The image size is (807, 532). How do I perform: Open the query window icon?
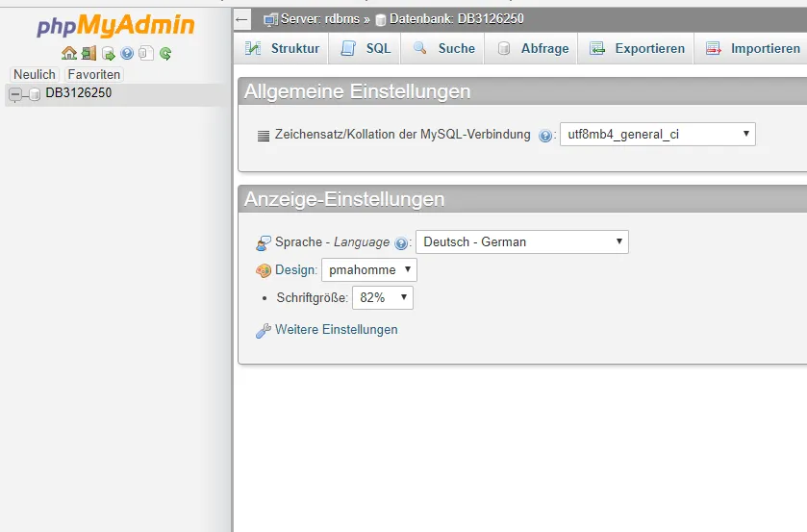coord(108,53)
